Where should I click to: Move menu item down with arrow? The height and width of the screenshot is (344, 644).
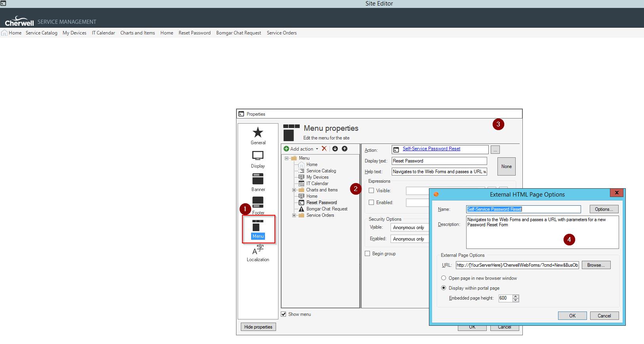tap(335, 149)
